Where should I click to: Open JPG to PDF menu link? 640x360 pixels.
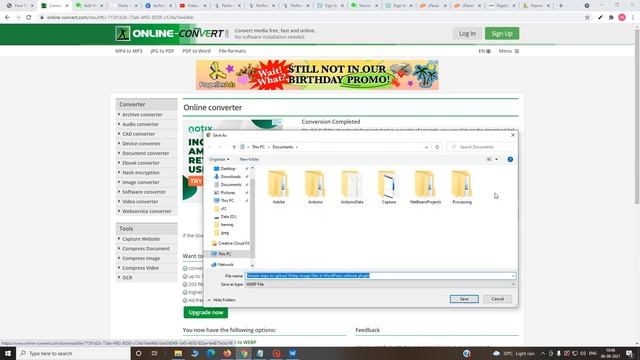point(162,51)
